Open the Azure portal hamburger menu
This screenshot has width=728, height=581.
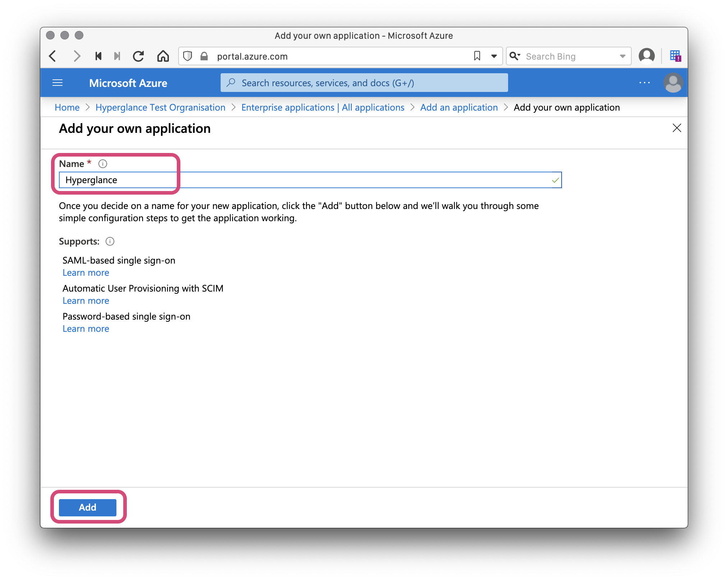(57, 83)
